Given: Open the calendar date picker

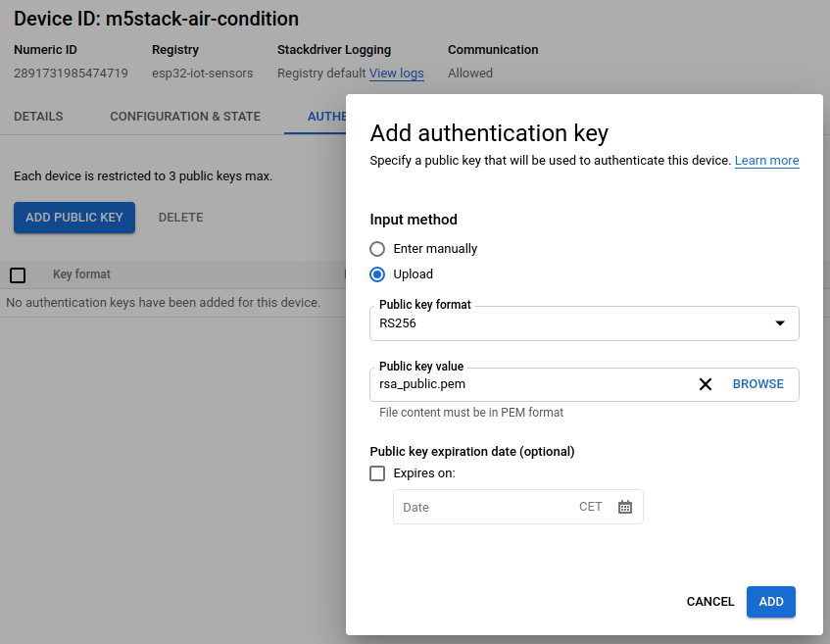Looking at the screenshot, I should (625, 507).
